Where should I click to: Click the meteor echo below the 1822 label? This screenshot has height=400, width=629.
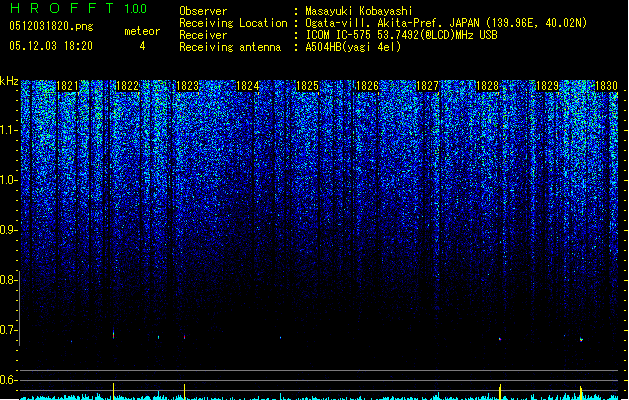(x=114, y=334)
